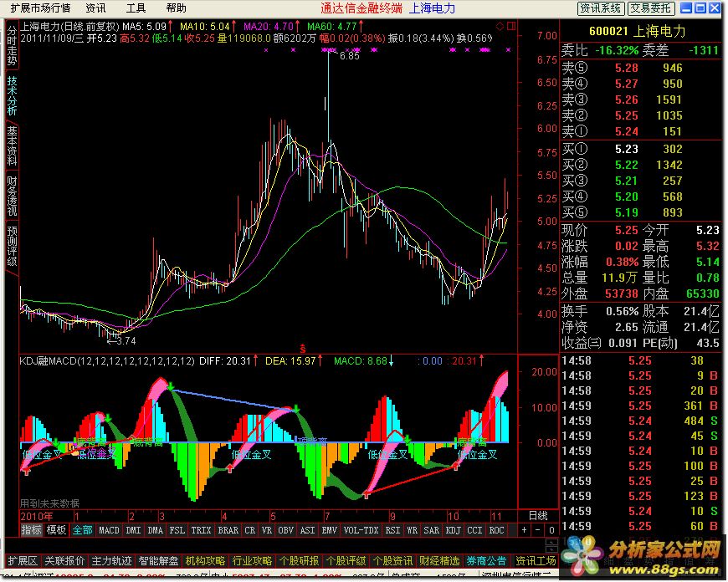Open the 工具 menu
The image size is (728, 582).
pos(136,8)
